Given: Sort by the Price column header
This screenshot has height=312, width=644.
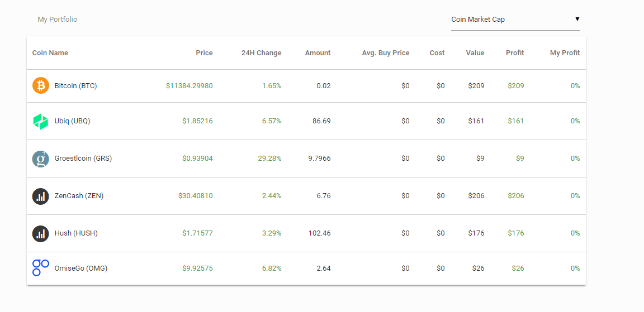Looking at the screenshot, I should pos(204,53).
